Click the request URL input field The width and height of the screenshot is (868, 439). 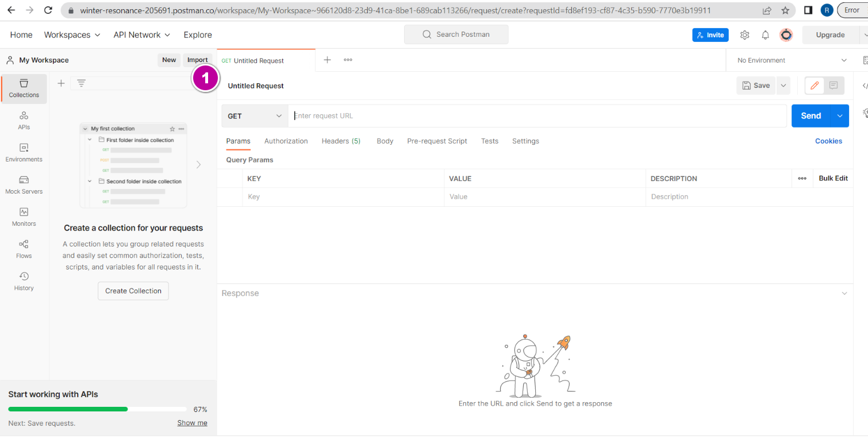click(537, 115)
